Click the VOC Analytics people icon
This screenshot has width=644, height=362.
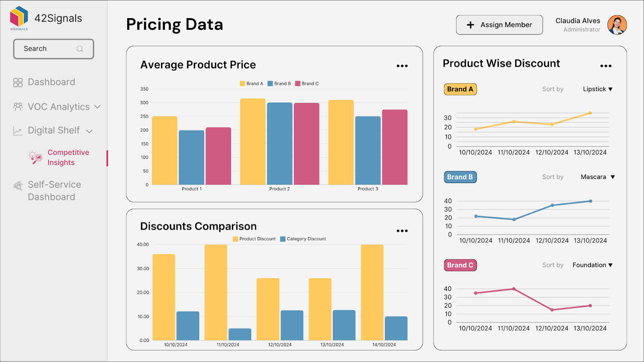(18, 107)
